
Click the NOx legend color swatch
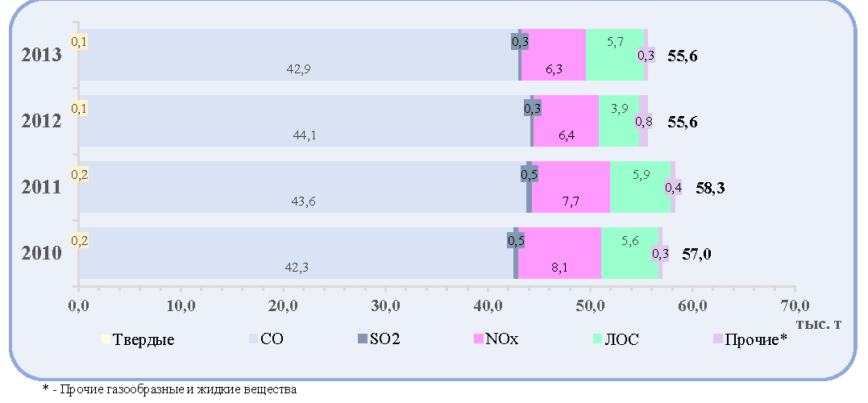pyautogui.click(x=478, y=339)
